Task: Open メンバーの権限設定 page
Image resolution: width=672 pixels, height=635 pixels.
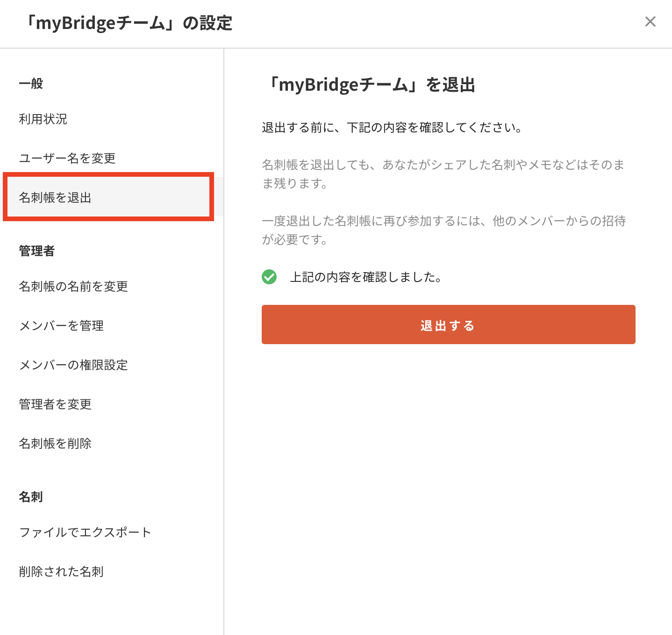Action: (73, 365)
